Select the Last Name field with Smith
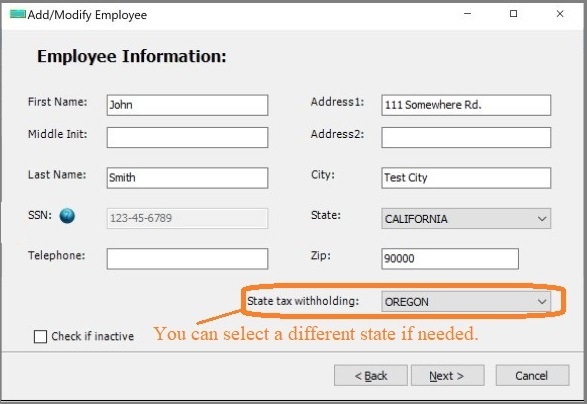Viewport: 587px width, 404px height. coord(187,178)
